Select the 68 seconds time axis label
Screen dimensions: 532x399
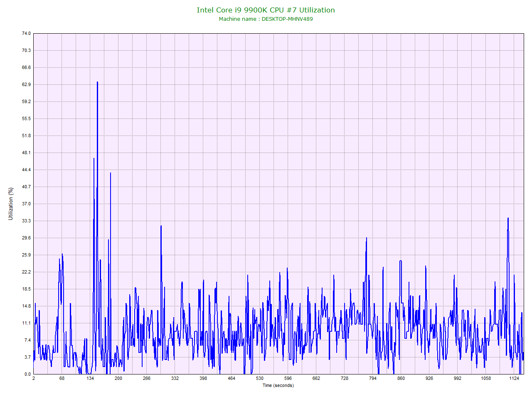62,378
